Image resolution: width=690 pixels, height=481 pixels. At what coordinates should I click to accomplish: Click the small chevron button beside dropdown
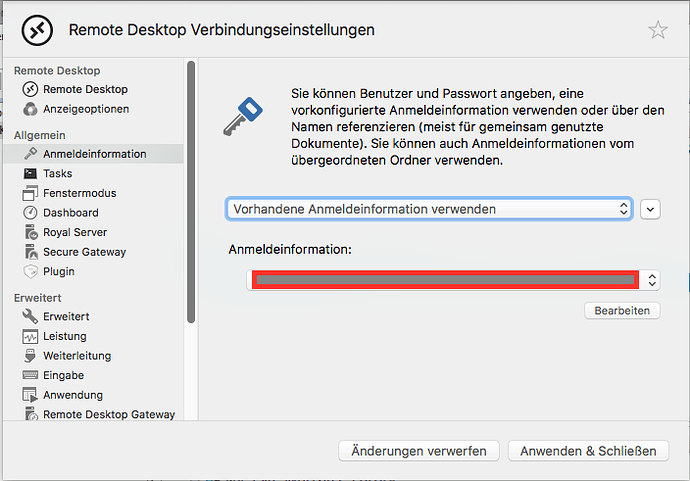pos(651,209)
